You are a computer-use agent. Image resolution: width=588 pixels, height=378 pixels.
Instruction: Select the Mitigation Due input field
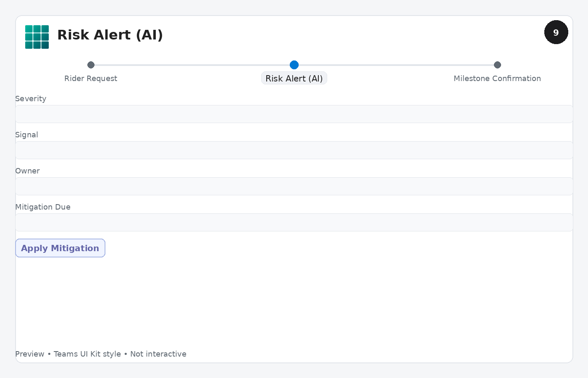click(294, 222)
